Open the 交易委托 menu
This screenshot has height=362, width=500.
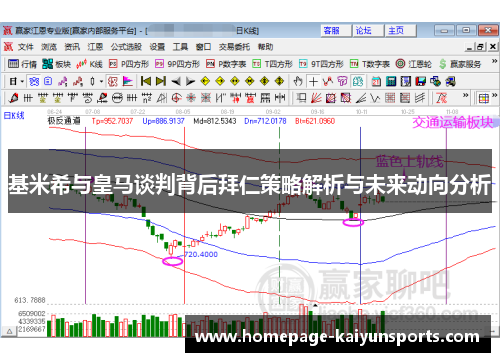tap(234, 47)
